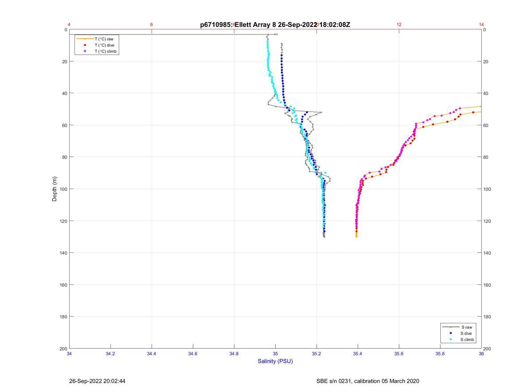Click right-axis depth tick label 200
The height and width of the screenshot is (392, 532).
pyautogui.click(x=488, y=349)
